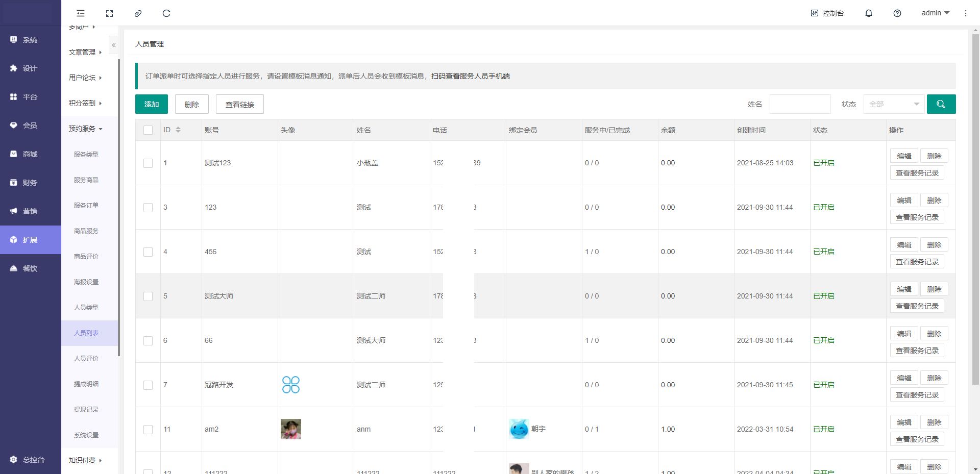Open the 状态 filter dropdown
The image size is (980, 474).
click(894, 104)
